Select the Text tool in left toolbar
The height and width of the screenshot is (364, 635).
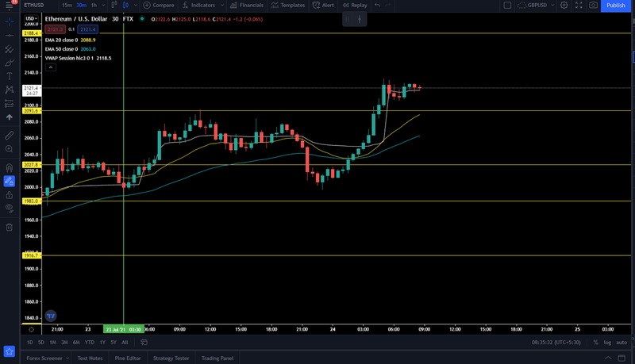point(10,76)
